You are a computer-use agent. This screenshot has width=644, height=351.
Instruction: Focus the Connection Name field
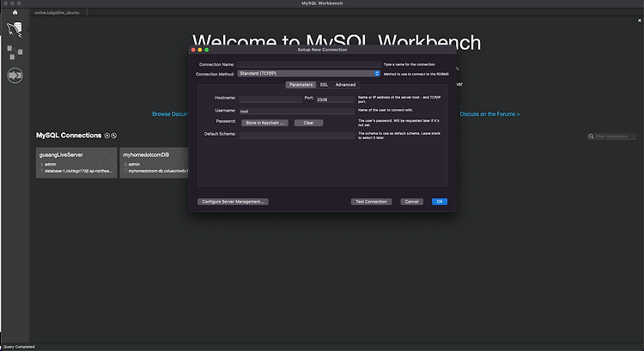point(309,64)
